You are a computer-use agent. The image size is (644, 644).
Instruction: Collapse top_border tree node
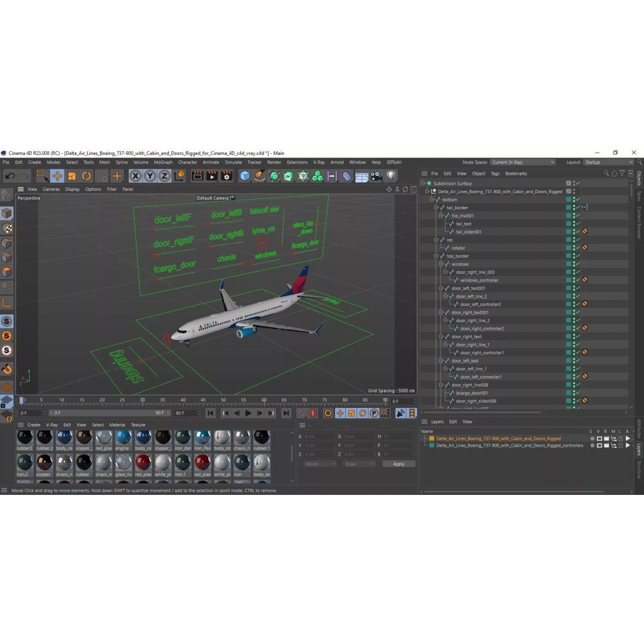pyautogui.click(x=436, y=256)
